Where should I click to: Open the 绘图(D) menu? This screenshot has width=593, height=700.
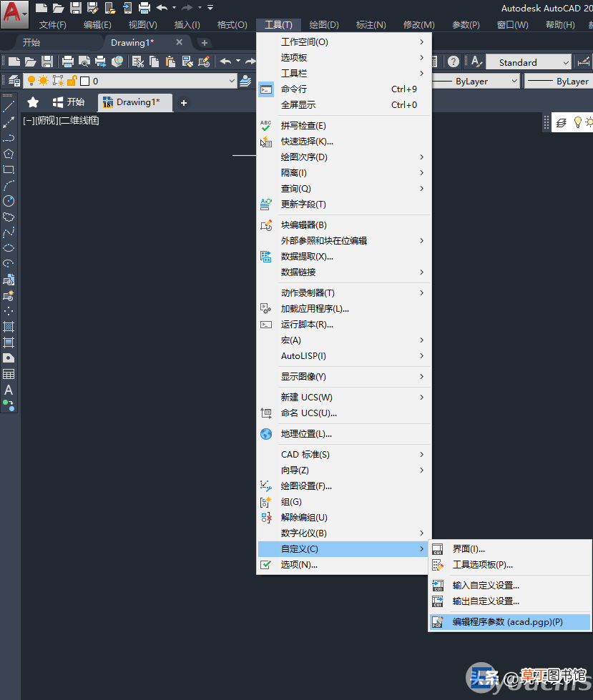click(324, 25)
